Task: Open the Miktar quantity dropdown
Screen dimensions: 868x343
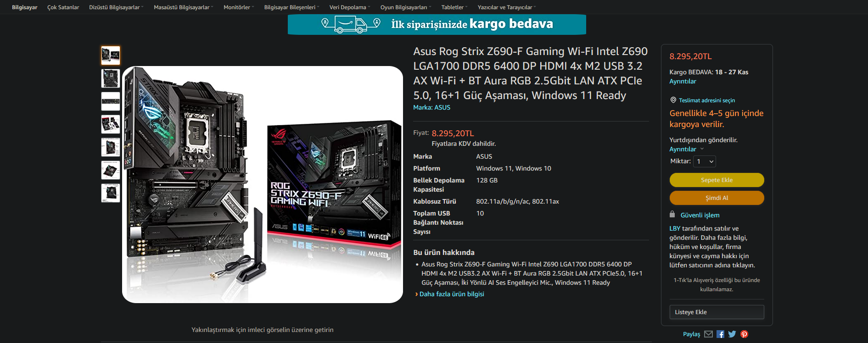Action: click(705, 161)
